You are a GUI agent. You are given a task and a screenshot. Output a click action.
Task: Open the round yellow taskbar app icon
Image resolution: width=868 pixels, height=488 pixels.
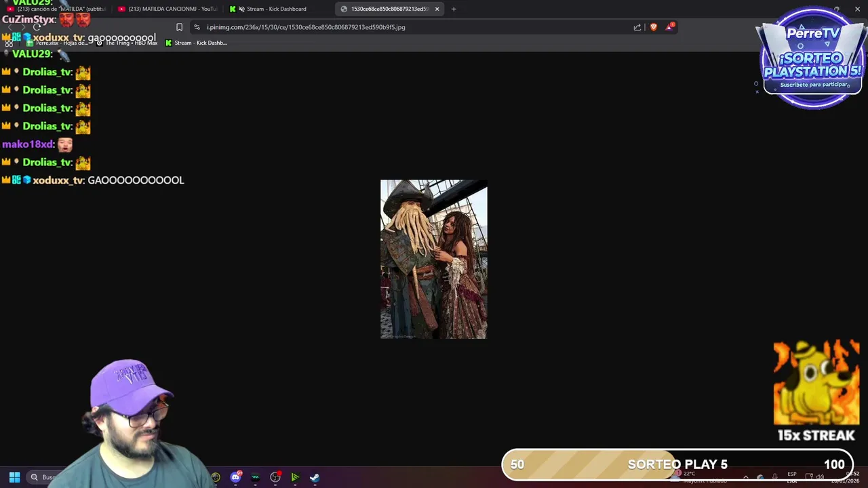click(x=216, y=477)
